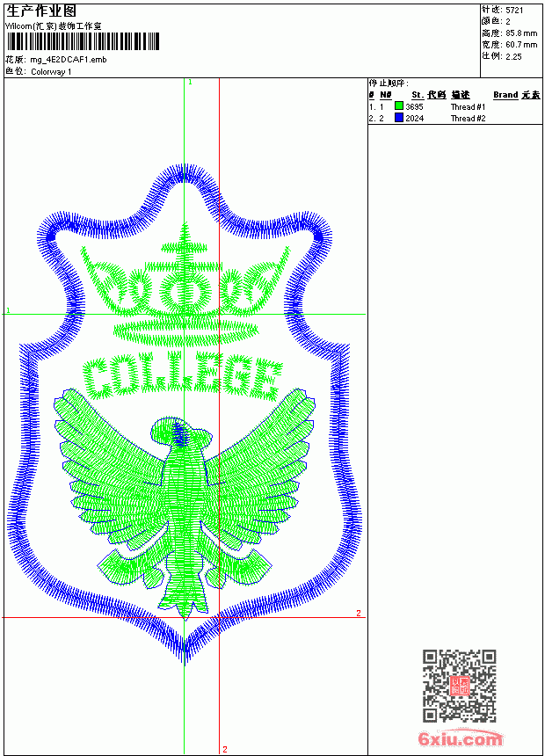The height and width of the screenshot is (756, 545).
Task: Click the barcode under the studio name
Action: click(83, 42)
